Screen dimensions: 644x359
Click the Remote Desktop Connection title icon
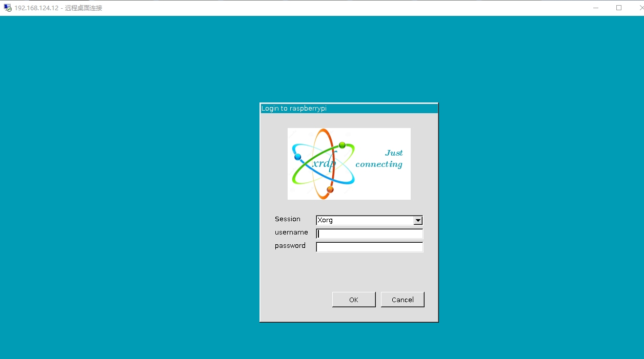(8, 8)
